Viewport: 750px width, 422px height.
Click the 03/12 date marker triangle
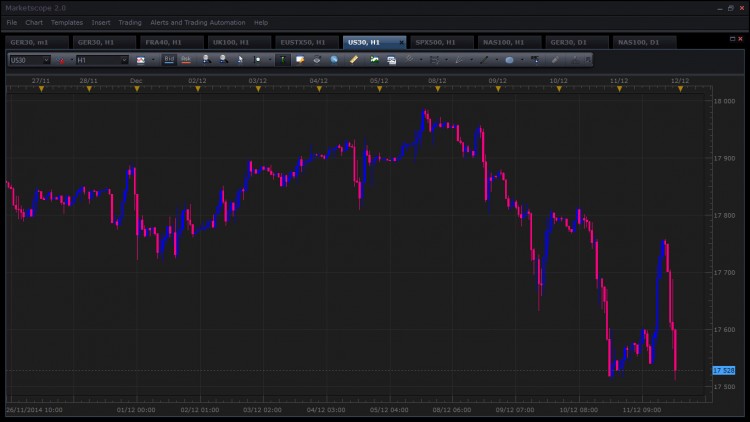click(258, 89)
